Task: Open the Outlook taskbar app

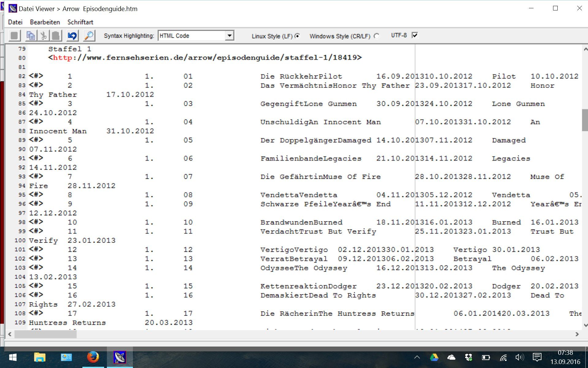Action: [x=66, y=357]
